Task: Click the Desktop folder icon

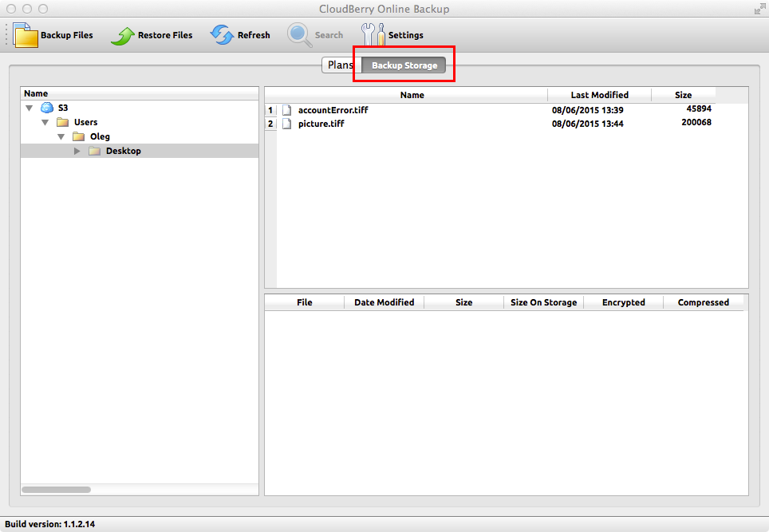Action: tap(95, 151)
